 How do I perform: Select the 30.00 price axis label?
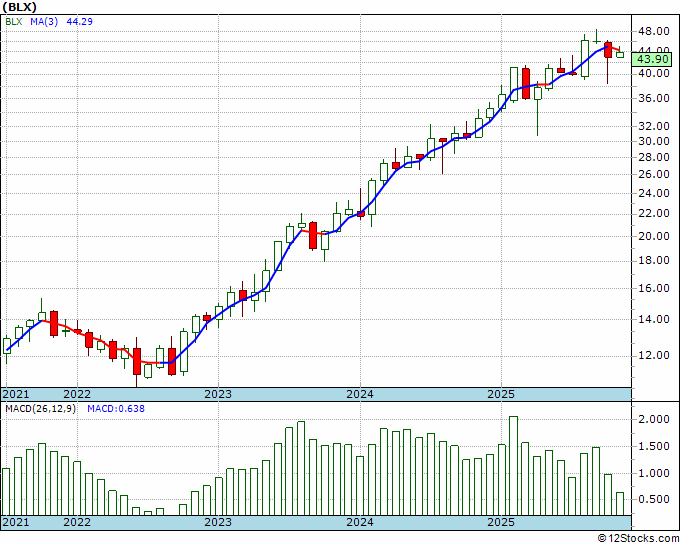click(x=654, y=141)
